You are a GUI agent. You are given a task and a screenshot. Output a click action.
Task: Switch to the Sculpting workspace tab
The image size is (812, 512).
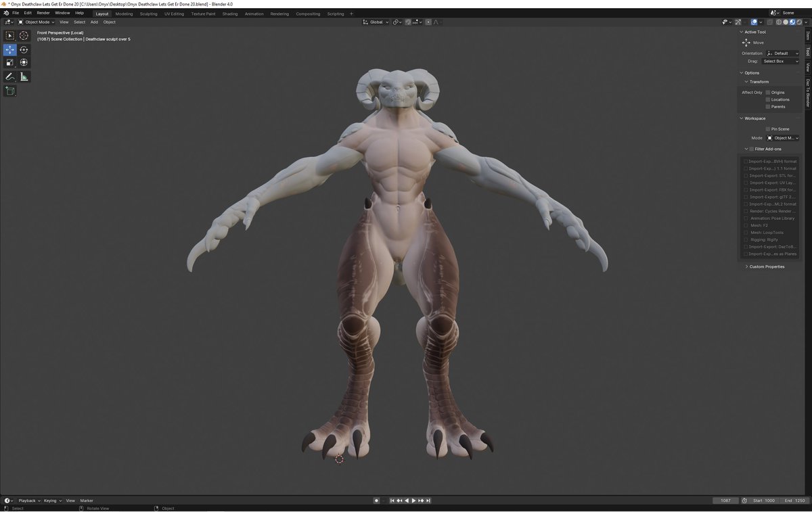148,14
